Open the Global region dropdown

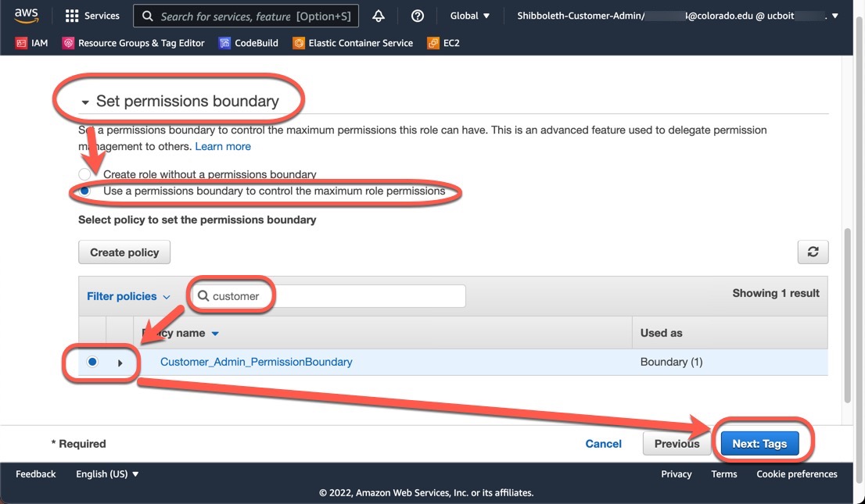(469, 16)
